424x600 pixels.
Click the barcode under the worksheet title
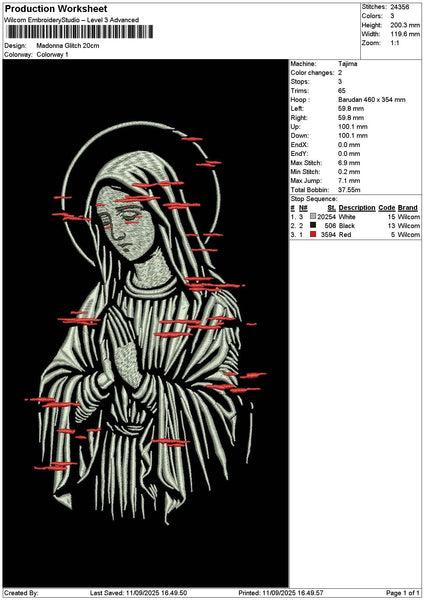tap(80, 31)
